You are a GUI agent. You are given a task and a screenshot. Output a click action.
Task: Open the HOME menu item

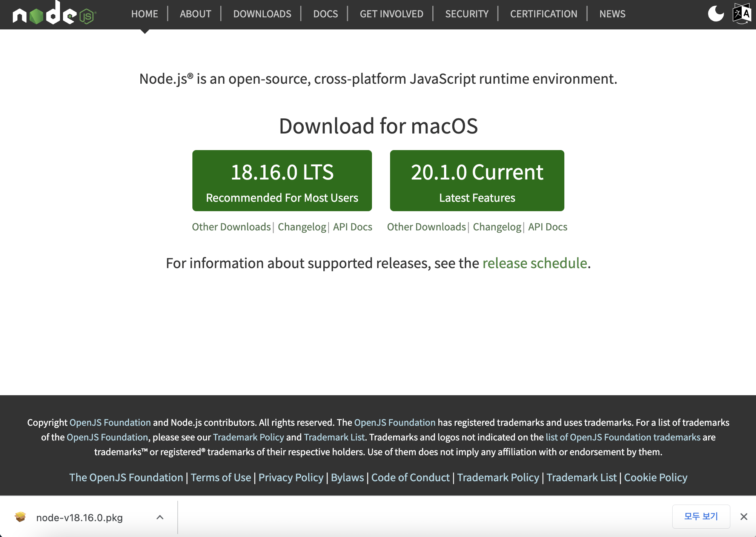tap(144, 14)
